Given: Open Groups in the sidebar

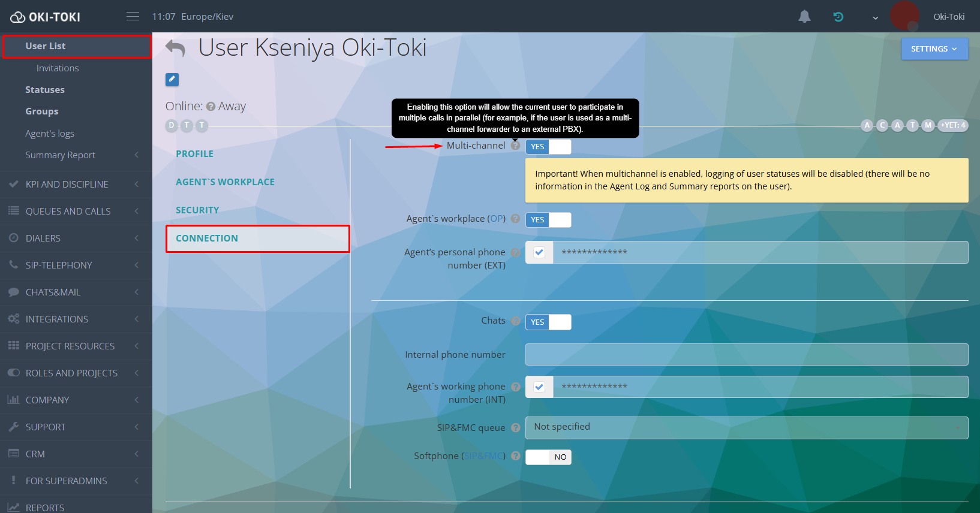Looking at the screenshot, I should pos(42,111).
